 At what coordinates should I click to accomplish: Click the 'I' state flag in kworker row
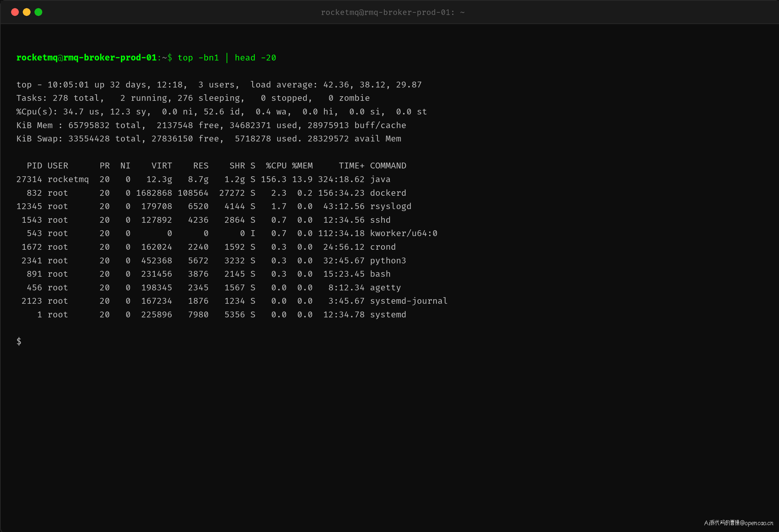253,233
